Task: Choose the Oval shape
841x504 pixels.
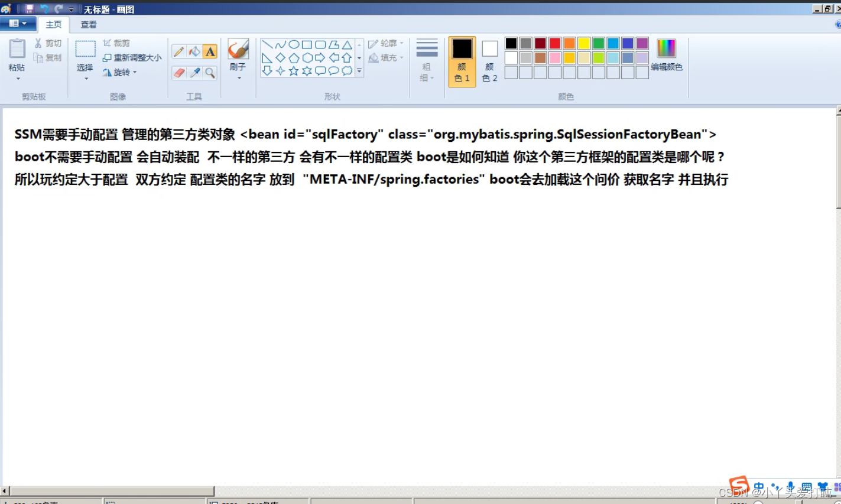Action: [294, 44]
